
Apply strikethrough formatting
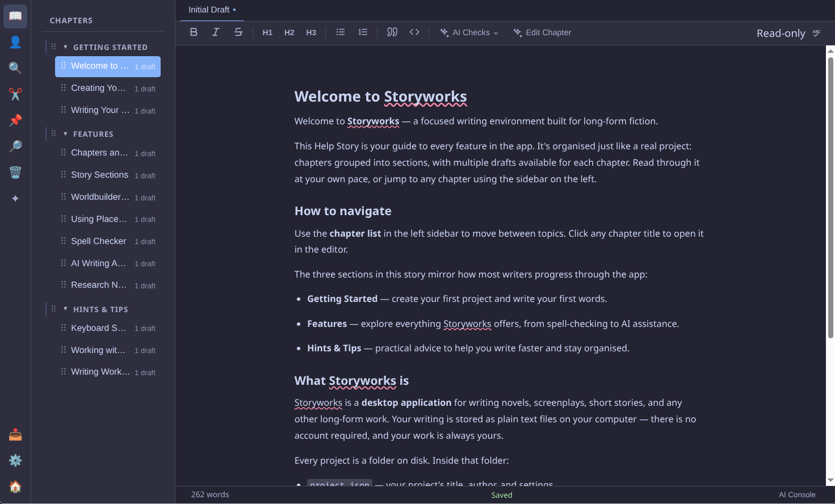238,32
